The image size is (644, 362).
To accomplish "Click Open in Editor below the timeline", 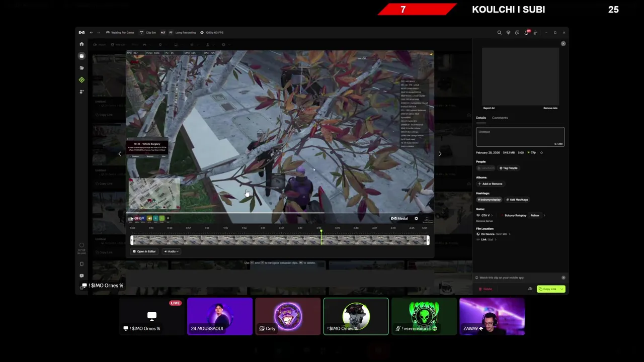I will (x=144, y=251).
